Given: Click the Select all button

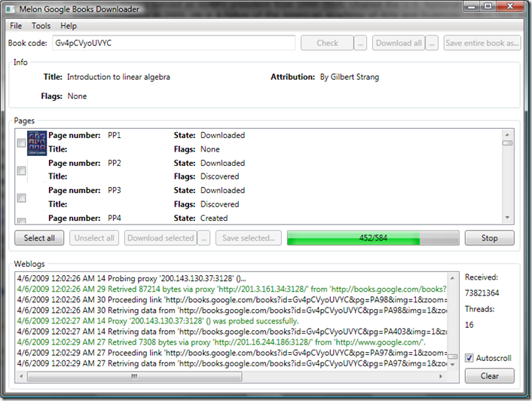Looking at the screenshot, I should tap(39, 238).
